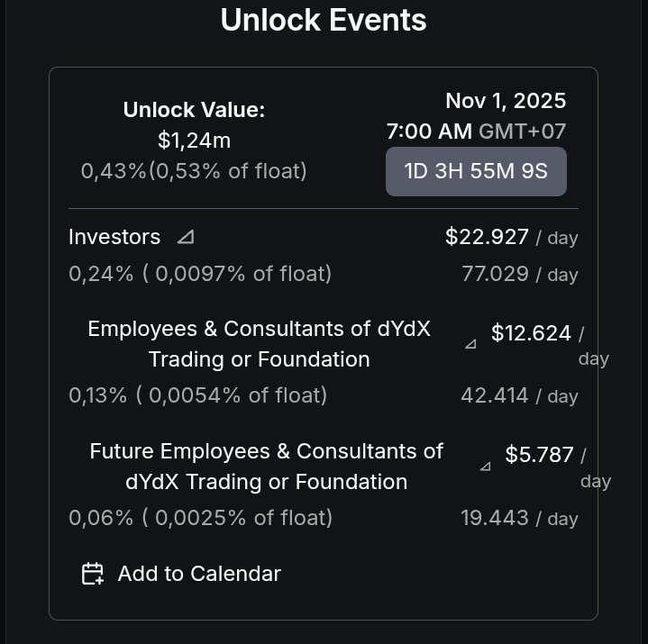Screen dimensions: 648x644
Task: Click the 7:00 AM GMT+07 time
Action: [476, 131]
